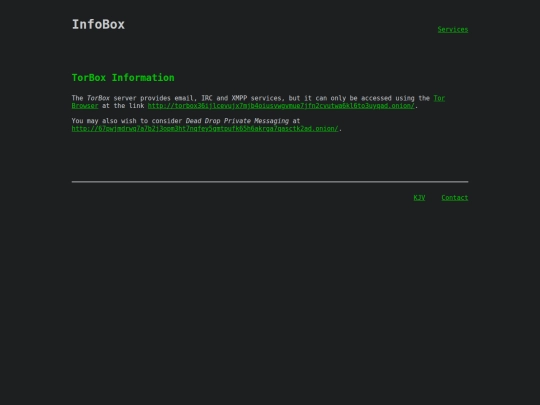540x405 pixels.
Task: Click the horizontal divider above the footer
Action: coord(270,181)
